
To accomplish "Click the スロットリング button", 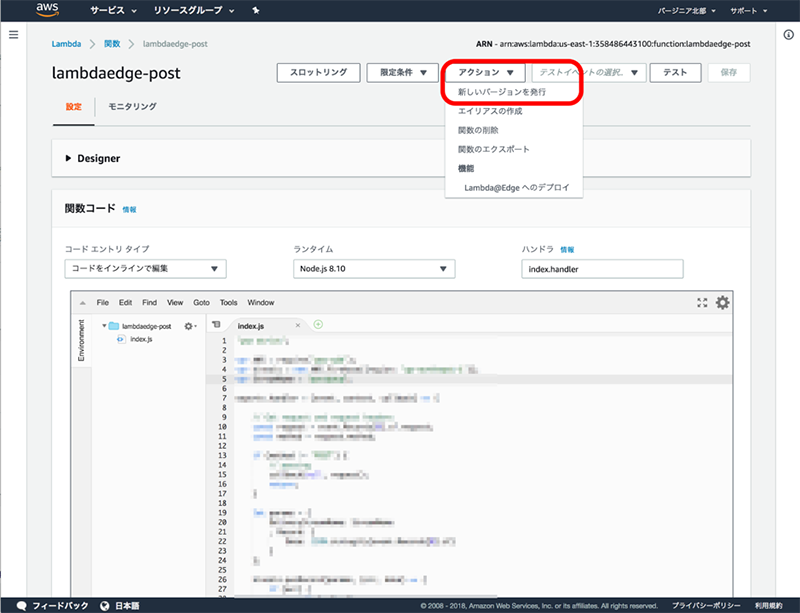I will point(318,73).
